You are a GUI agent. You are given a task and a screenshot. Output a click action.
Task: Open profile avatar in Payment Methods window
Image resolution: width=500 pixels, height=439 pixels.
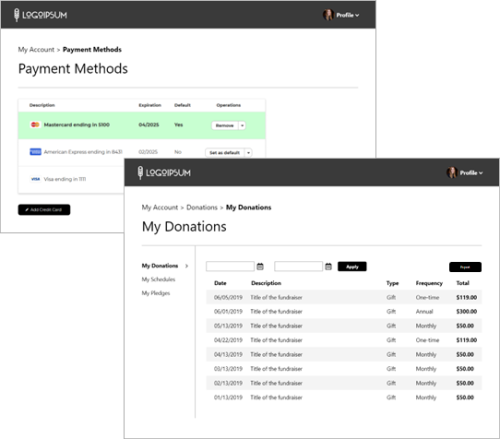coord(328,15)
